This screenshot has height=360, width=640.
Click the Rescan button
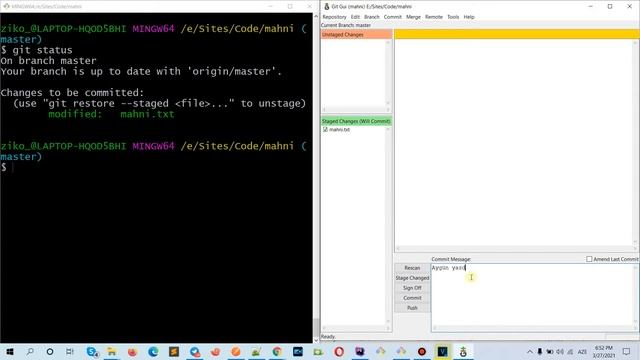[x=412, y=268]
